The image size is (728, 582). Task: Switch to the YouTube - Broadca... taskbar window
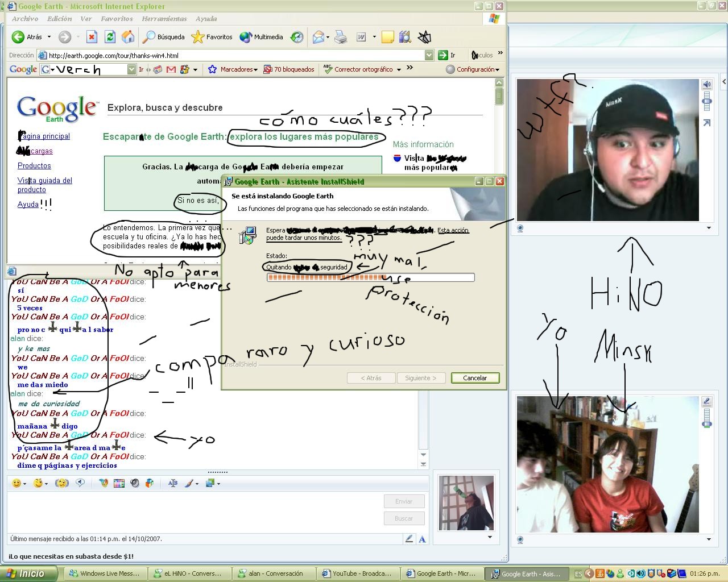[357, 573]
